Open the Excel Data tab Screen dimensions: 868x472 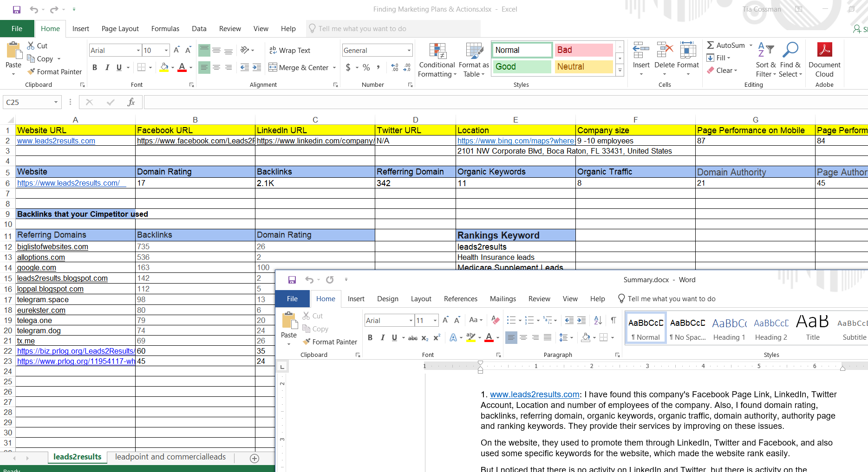point(199,29)
